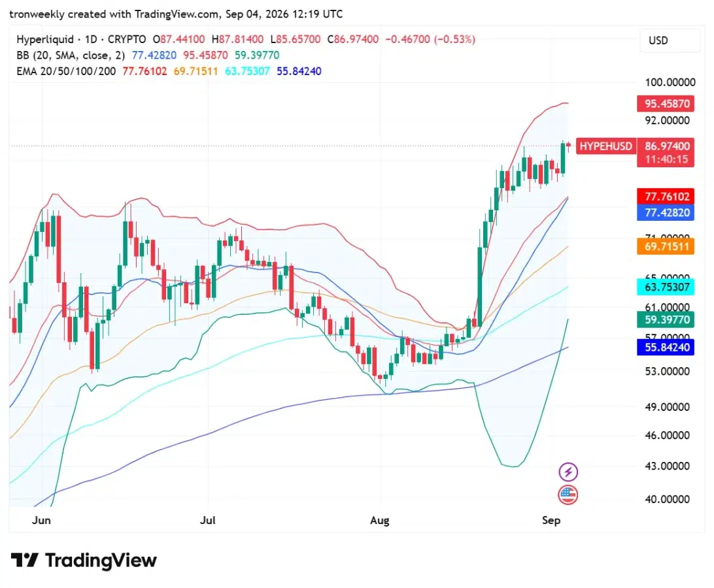Click the 77.76102 EMA 20 price label
This screenshot has height=588, width=714.
[665, 197]
